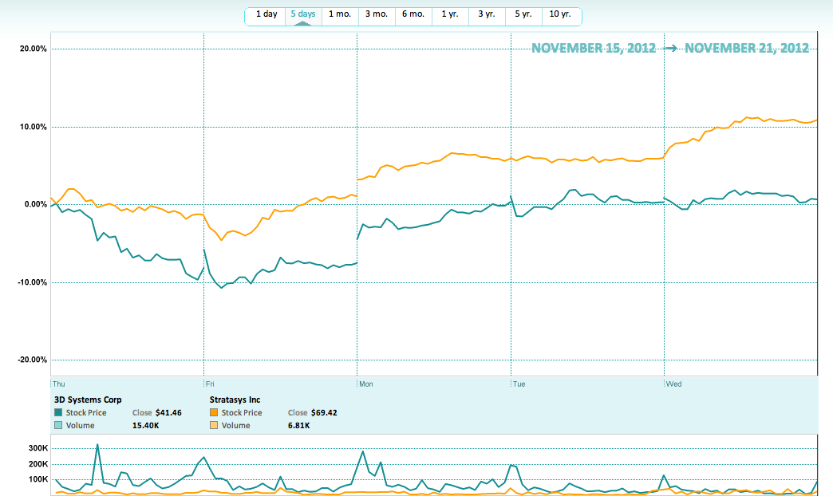833x504 pixels.
Task: Choose the 6 mo. time range
Action: click(413, 14)
